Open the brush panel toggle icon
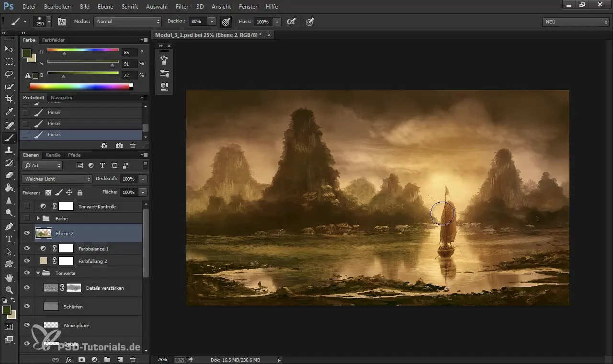The image size is (613, 364). 62,22
